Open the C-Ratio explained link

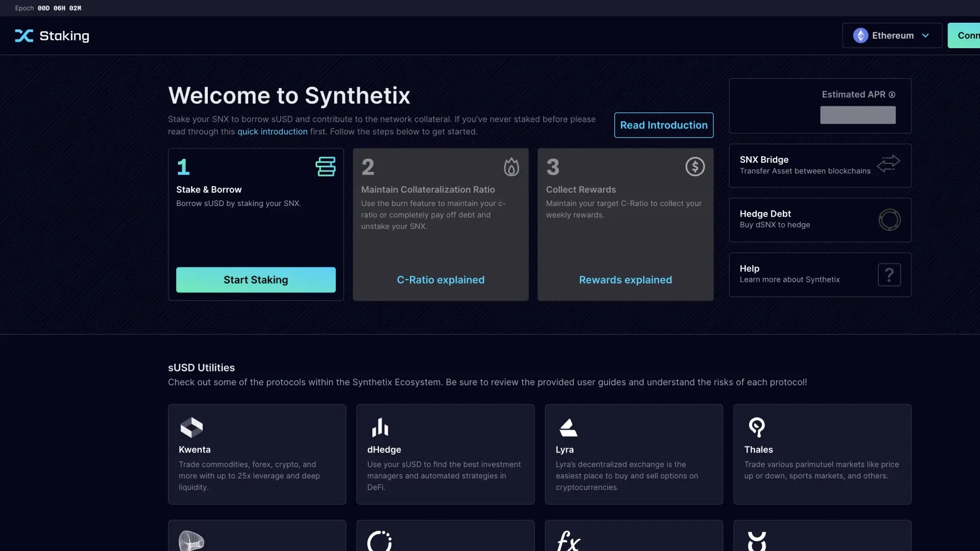(440, 280)
